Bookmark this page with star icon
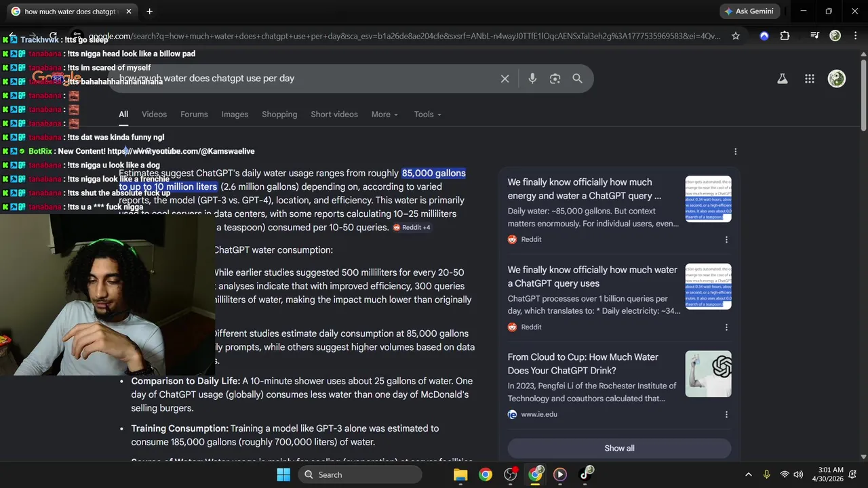The image size is (868, 488). pos(735,36)
